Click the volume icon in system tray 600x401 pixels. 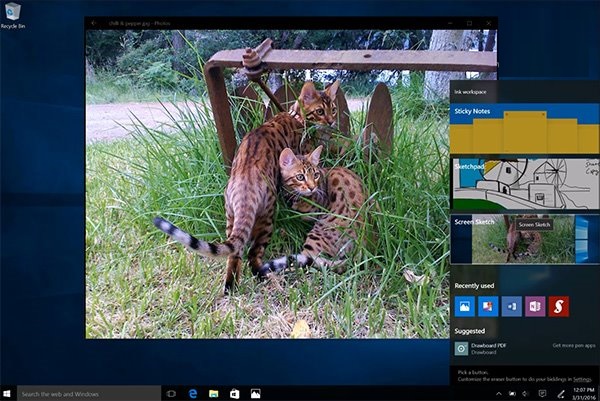526,393
